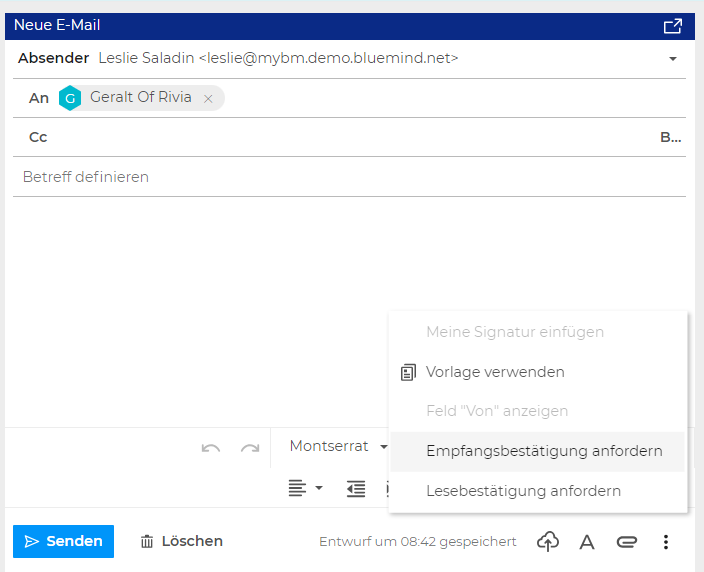Open the composer in a pop-out window
Viewport: 704px width, 572px height.
pyautogui.click(x=672, y=26)
